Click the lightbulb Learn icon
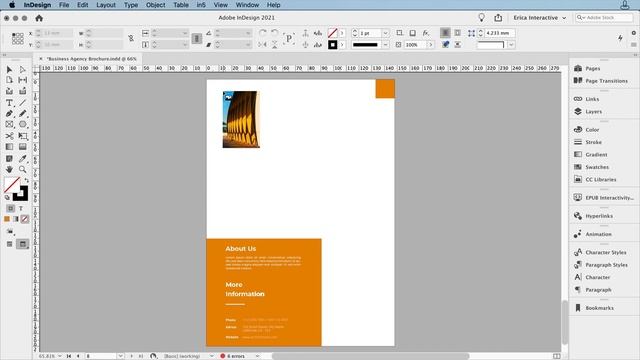Image resolution: width=640 pixels, height=360 pixels. 482,18
